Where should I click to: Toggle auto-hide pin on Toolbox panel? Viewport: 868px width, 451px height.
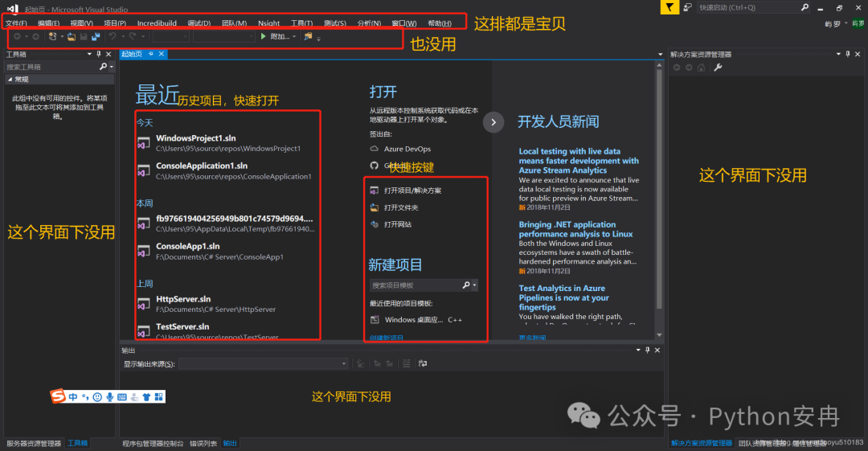tap(98, 55)
